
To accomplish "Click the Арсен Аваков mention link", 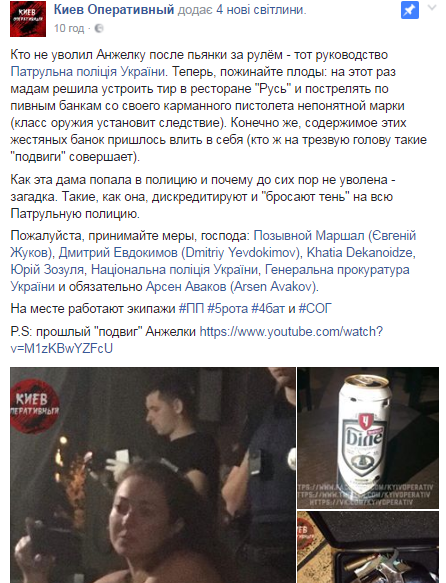I will (x=232, y=287).
